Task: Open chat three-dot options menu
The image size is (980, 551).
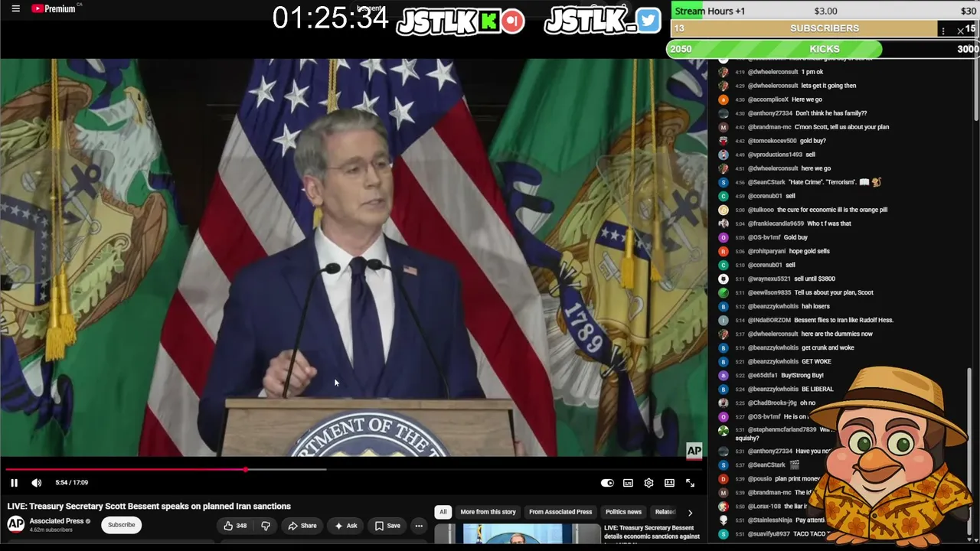Action: (x=943, y=31)
